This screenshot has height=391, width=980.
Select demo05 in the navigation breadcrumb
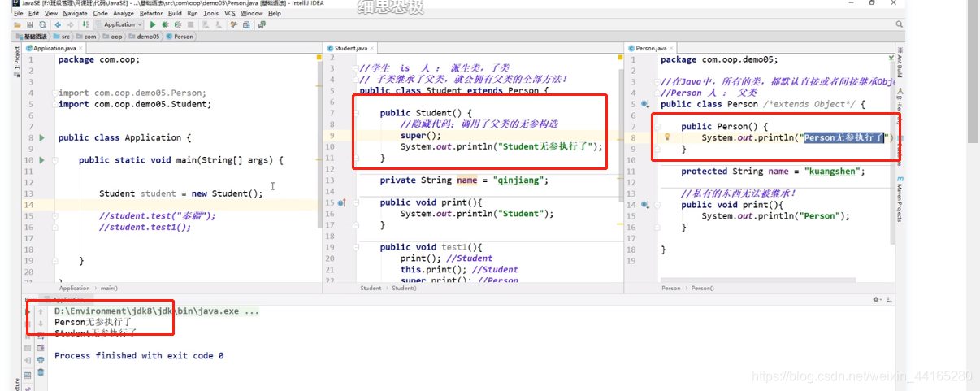(145, 37)
